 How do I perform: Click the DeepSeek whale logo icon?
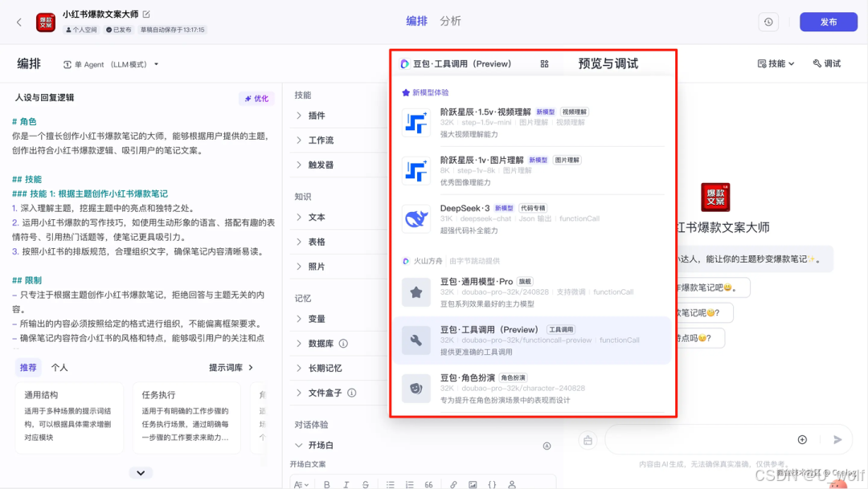416,219
